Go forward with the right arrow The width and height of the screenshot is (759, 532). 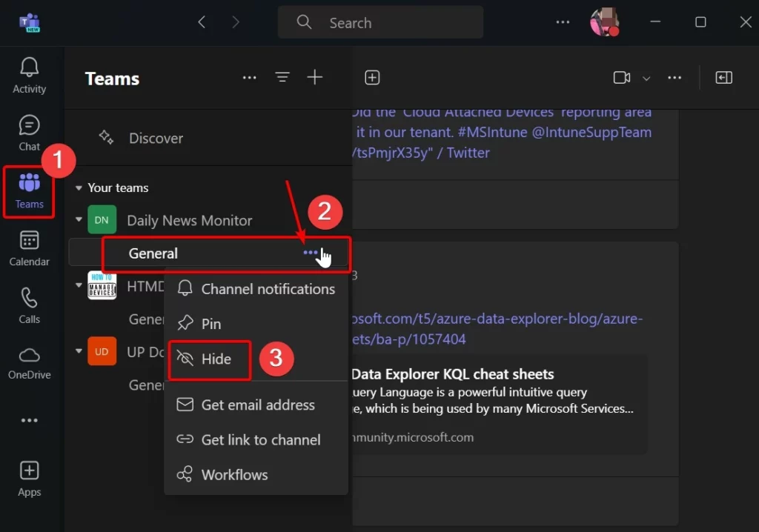click(x=236, y=22)
